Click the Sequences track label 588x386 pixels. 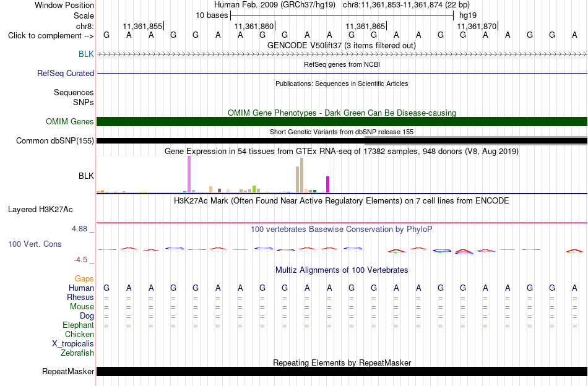(x=74, y=92)
